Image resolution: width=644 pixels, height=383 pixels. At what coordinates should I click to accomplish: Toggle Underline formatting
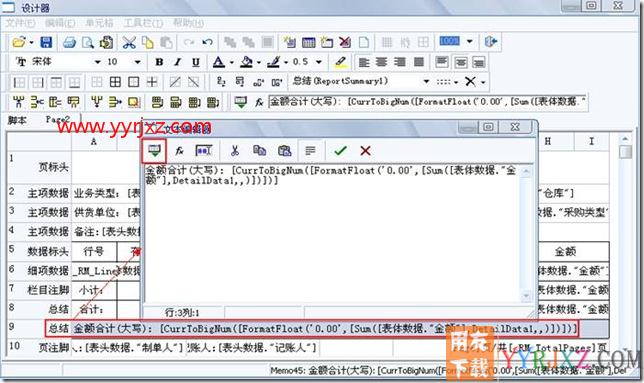click(196, 62)
